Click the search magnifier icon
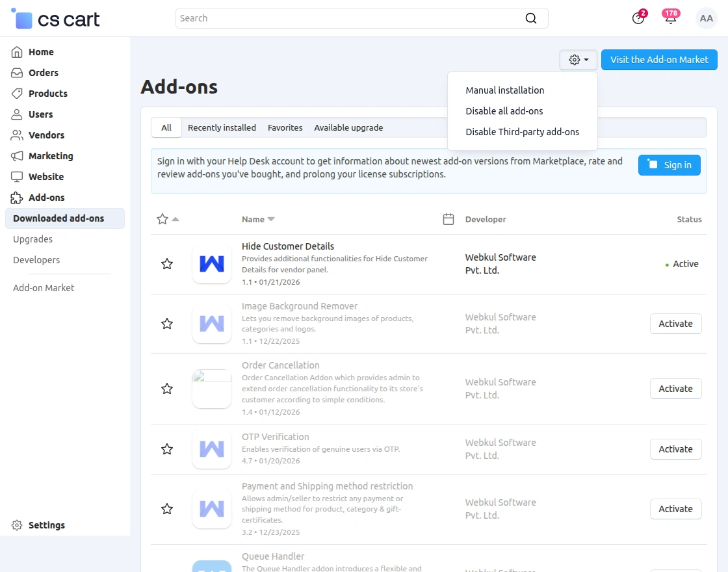This screenshot has width=728, height=572. [x=531, y=18]
